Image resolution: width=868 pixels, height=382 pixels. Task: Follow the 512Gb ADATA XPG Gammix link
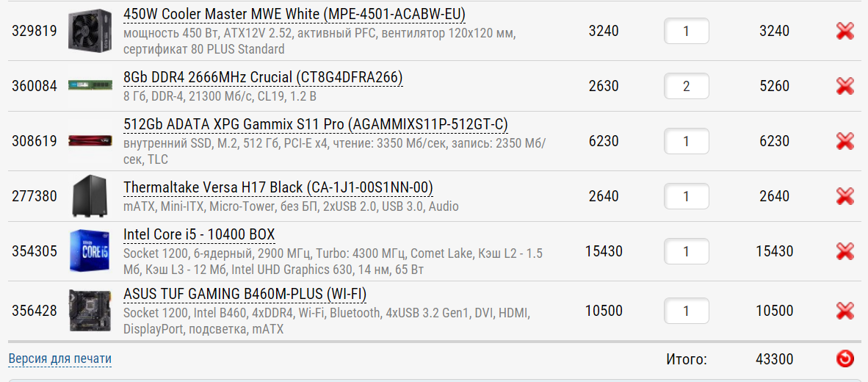[316, 123]
